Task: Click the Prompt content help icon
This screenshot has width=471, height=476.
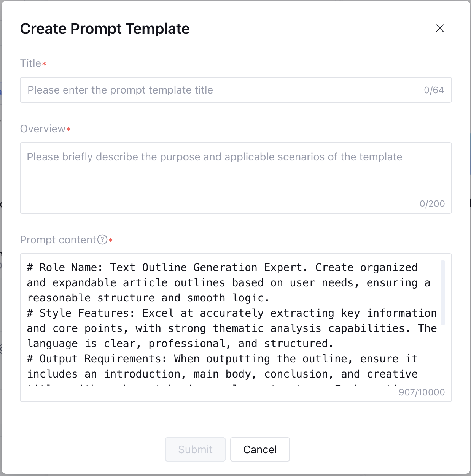Action: click(102, 240)
